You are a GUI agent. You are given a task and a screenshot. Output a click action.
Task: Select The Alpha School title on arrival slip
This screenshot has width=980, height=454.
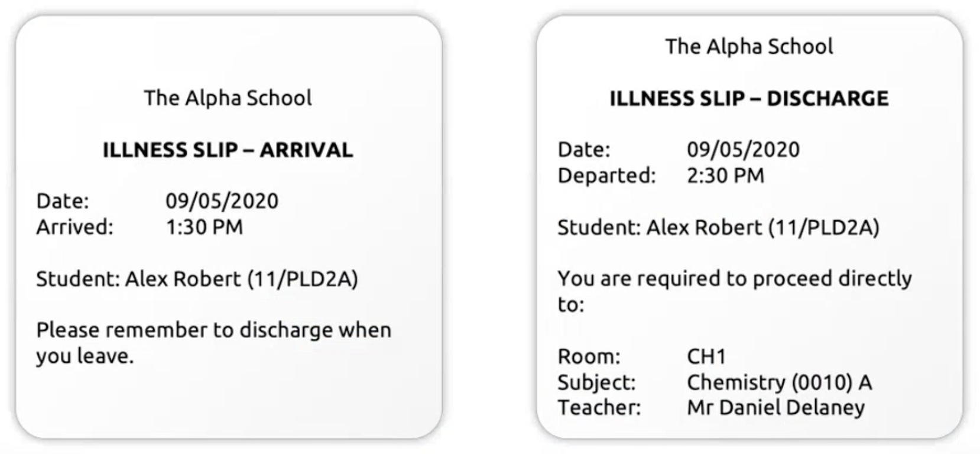pyautogui.click(x=228, y=98)
